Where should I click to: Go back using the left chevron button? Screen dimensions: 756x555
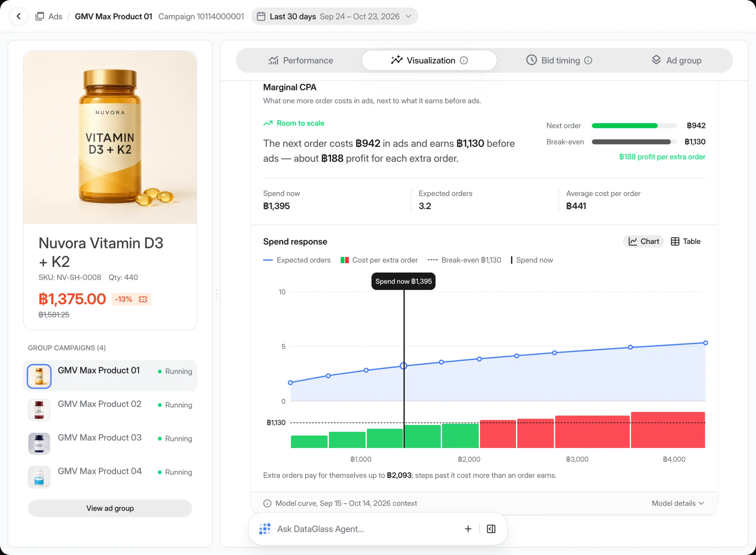tap(19, 16)
